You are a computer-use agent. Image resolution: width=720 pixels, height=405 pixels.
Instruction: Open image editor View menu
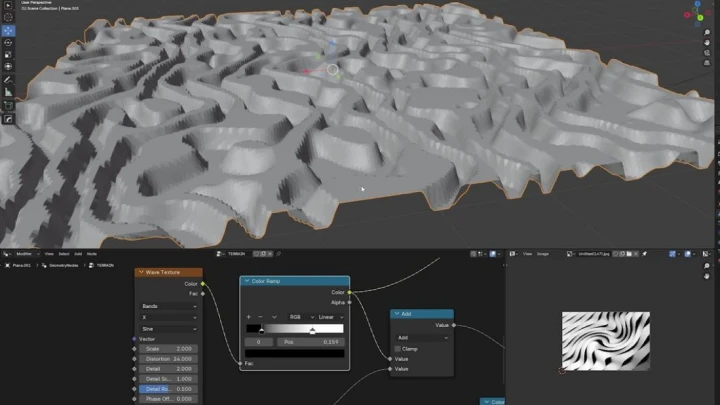(528, 253)
